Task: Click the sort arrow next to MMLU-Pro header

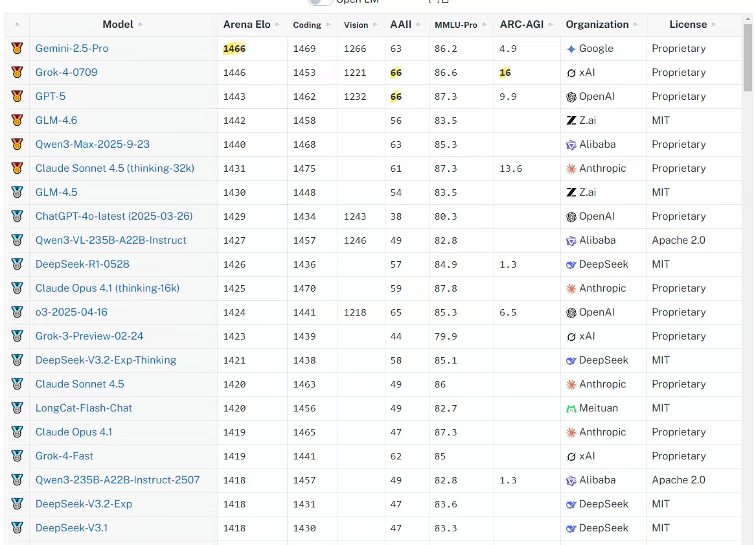Action: (x=485, y=25)
